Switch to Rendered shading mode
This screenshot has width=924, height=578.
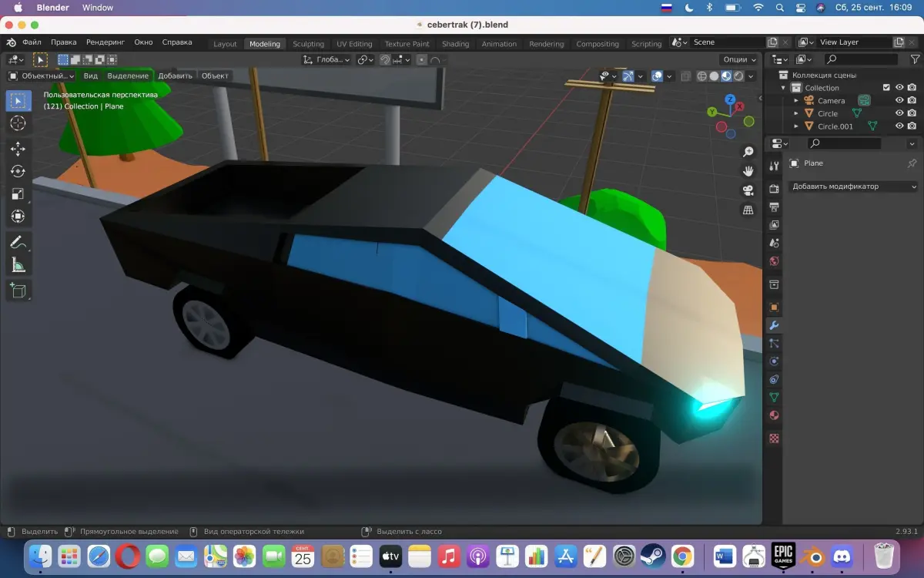[x=738, y=76]
